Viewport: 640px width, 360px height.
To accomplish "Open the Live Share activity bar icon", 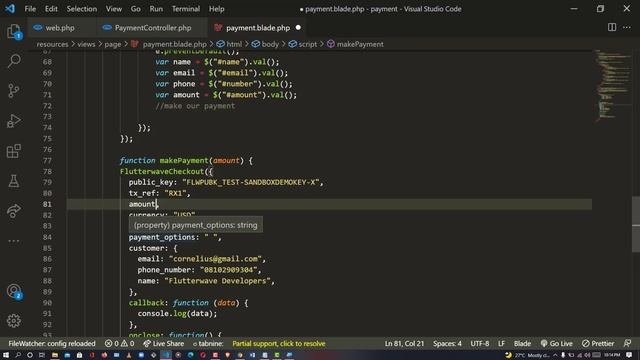I will pyautogui.click(x=13, y=211).
